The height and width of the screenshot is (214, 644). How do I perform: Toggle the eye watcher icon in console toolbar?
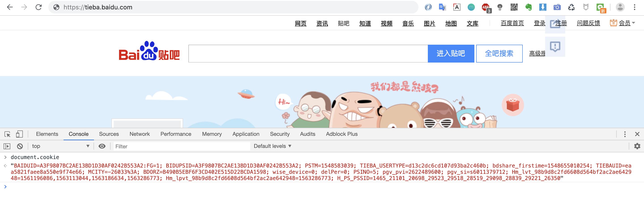(x=102, y=146)
